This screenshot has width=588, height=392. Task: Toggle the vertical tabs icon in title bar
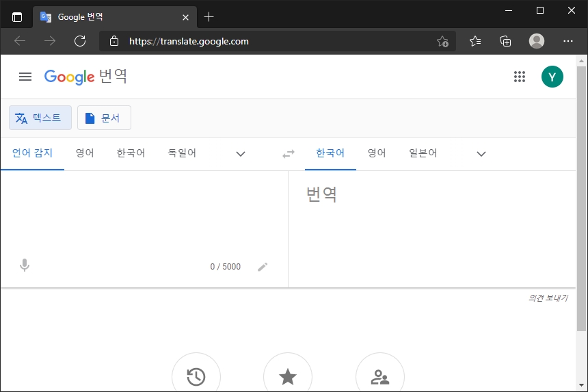pos(17,17)
